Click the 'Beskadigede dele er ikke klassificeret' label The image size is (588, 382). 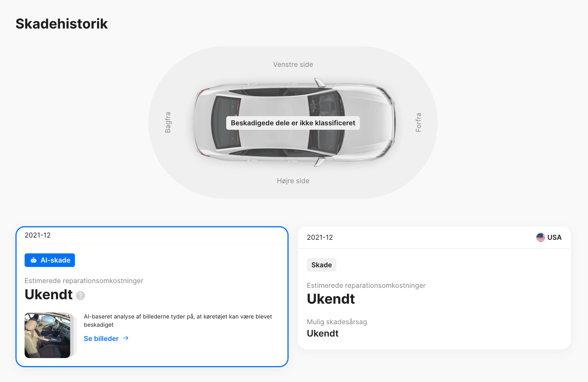[293, 123]
